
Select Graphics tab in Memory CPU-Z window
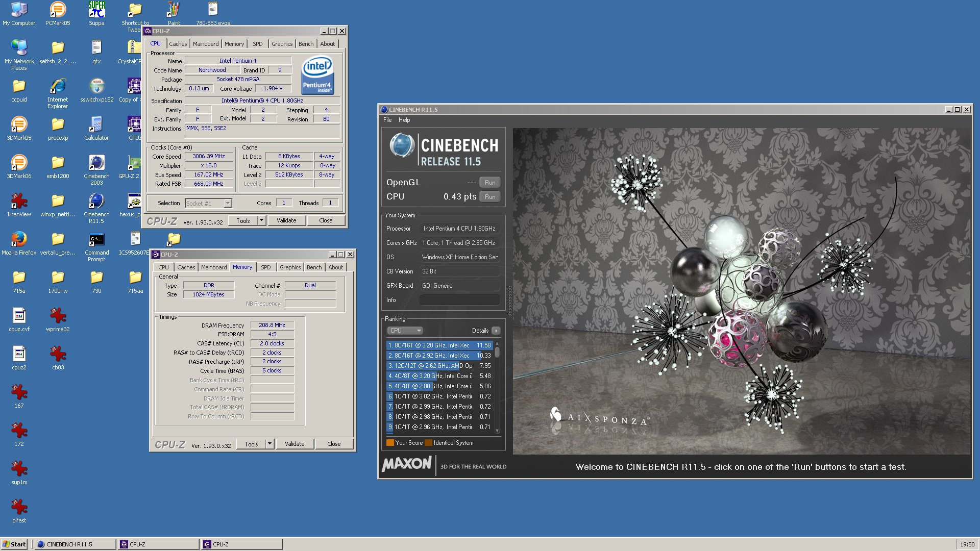coord(290,267)
